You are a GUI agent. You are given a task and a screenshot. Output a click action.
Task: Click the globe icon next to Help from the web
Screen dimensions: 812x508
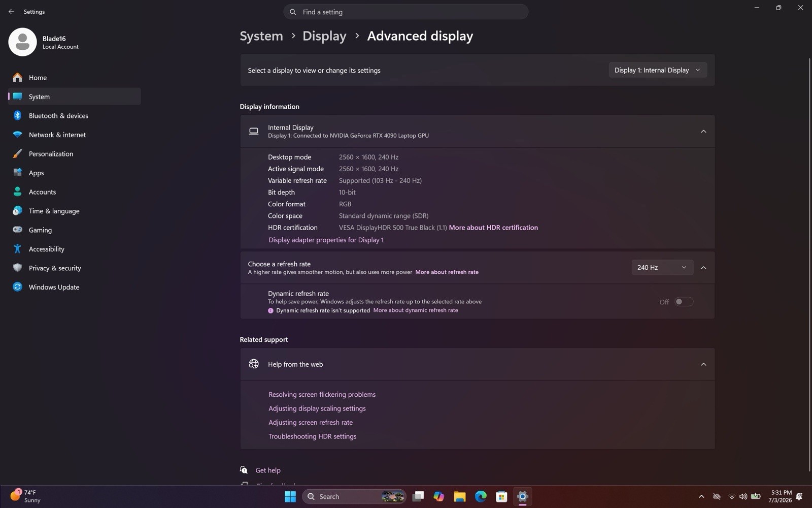[x=254, y=364]
